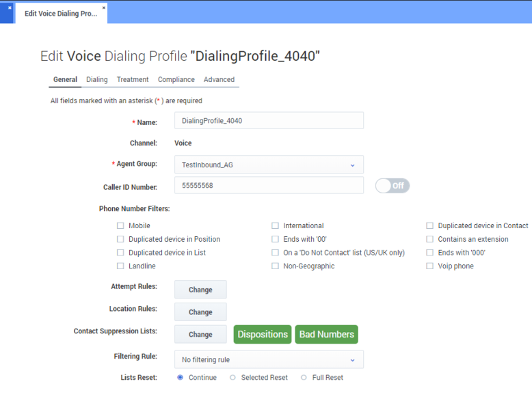Go to the Advanced tab

(x=219, y=80)
